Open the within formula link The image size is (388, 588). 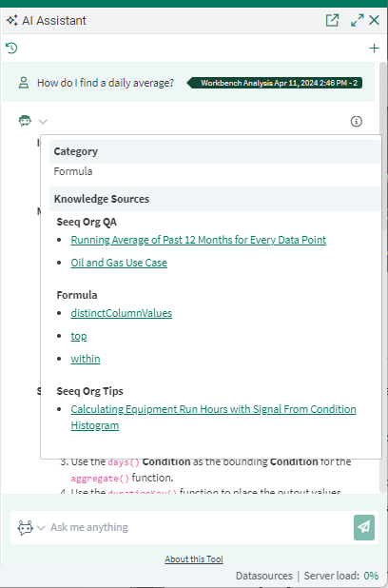(86, 359)
